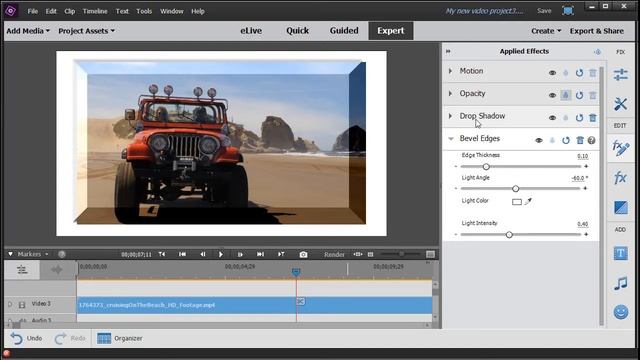Collapse the Applied Effects panel double-arrow

tap(448, 51)
